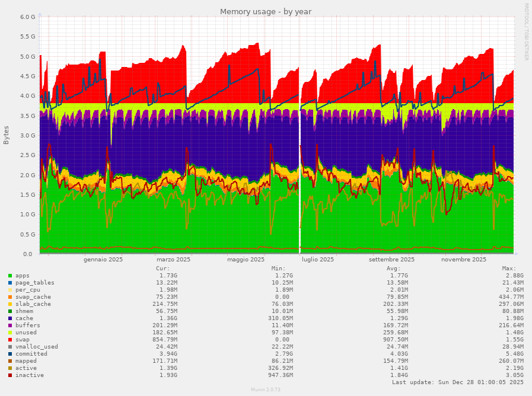Click the green apps legend square

click(9, 276)
